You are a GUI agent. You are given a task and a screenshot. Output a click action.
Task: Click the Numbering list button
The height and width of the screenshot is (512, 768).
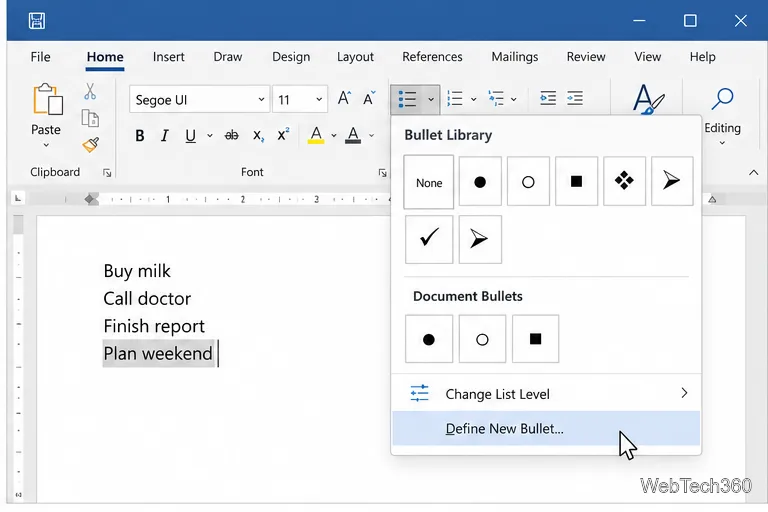[x=455, y=99]
